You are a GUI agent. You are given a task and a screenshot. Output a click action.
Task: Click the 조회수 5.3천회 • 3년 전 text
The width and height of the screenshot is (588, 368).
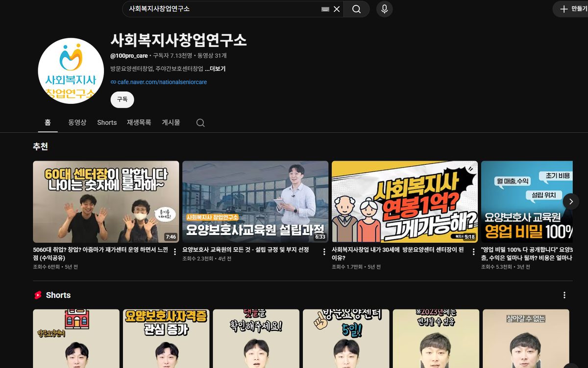506,267
